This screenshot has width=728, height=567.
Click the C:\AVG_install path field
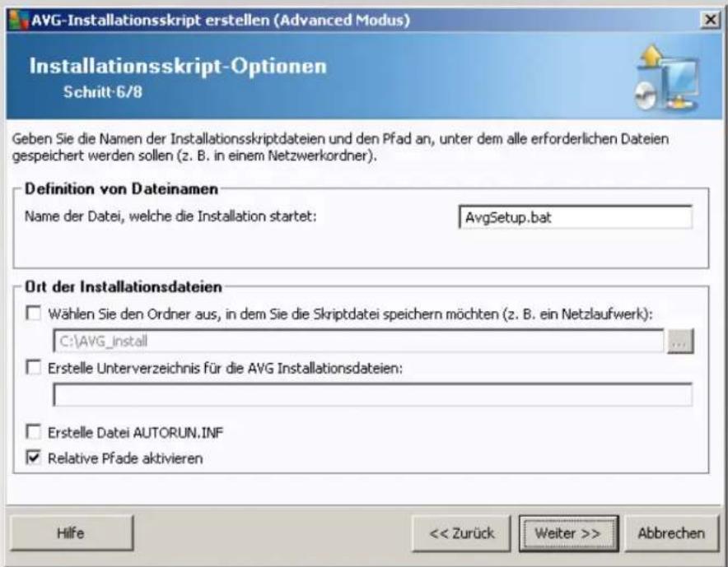(358, 341)
